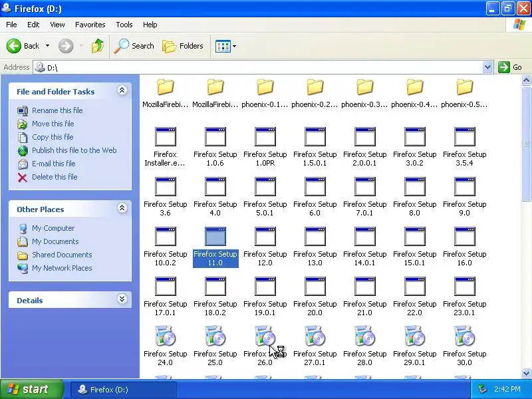Viewport: 532px width, 399px height.
Task: Select the Firefox Setup 30.0 disc icon
Action: 464,336
